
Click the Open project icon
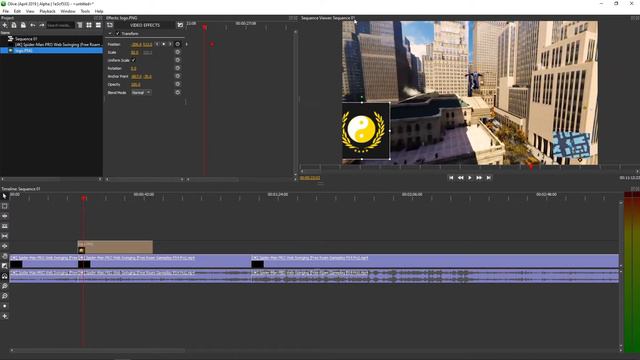(x=14, y=25)
